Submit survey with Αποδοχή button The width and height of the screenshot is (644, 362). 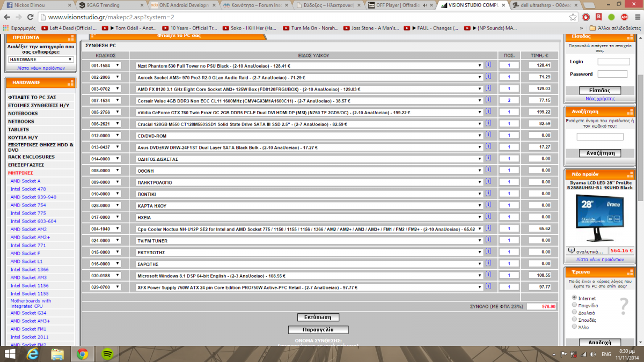[x=600, y=342]
